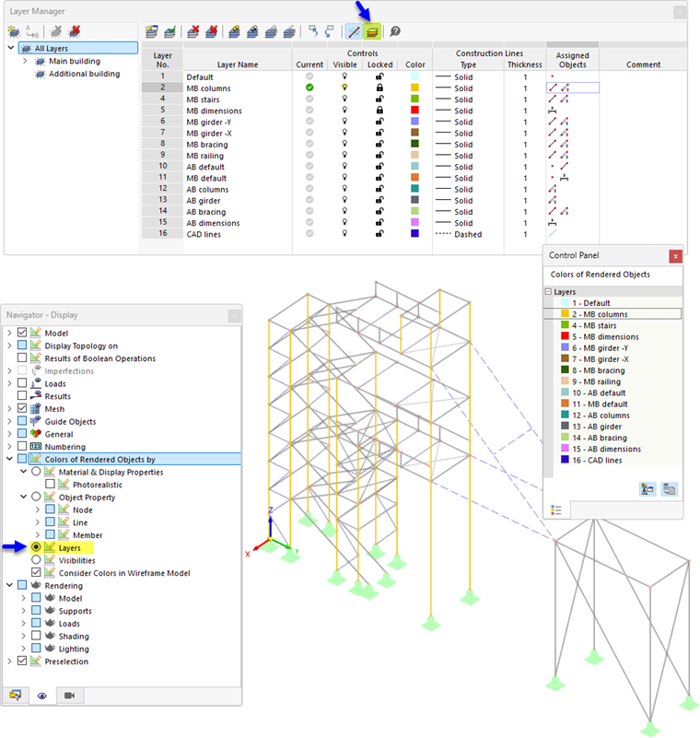Collapse the Layers section in Control Panel

pos(548,291)
